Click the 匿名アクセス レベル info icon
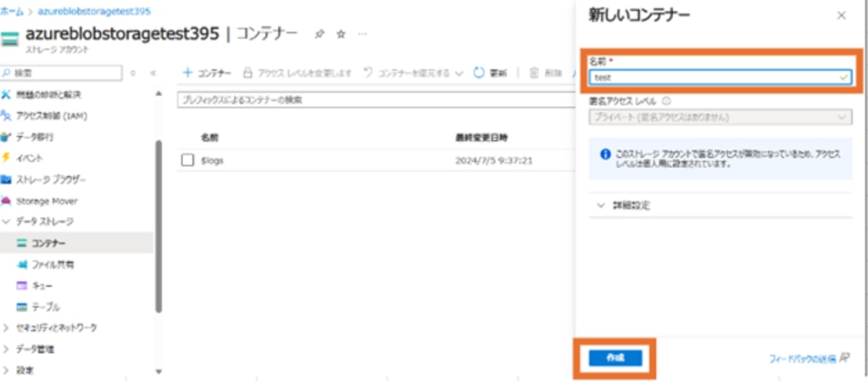 coord(666,101)
